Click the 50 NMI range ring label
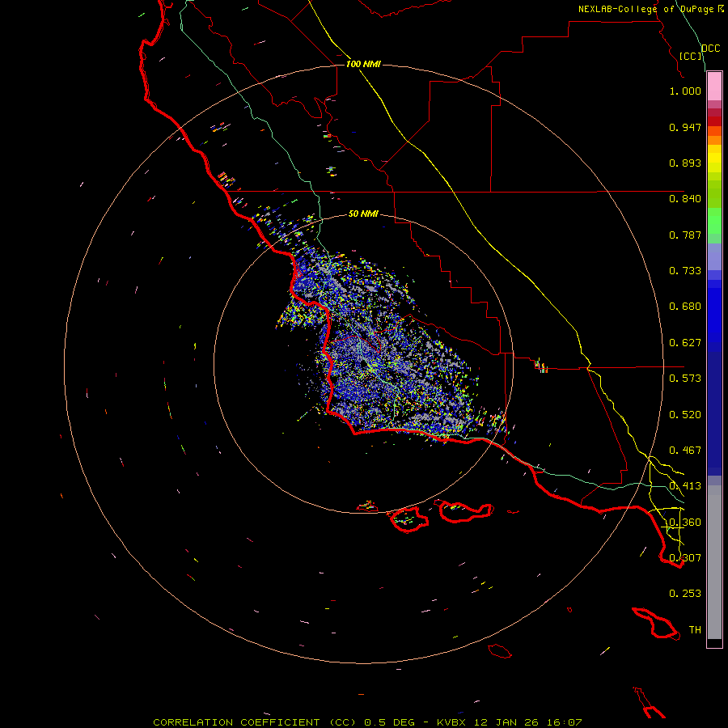Screen dimensions: 728x728 363,214
